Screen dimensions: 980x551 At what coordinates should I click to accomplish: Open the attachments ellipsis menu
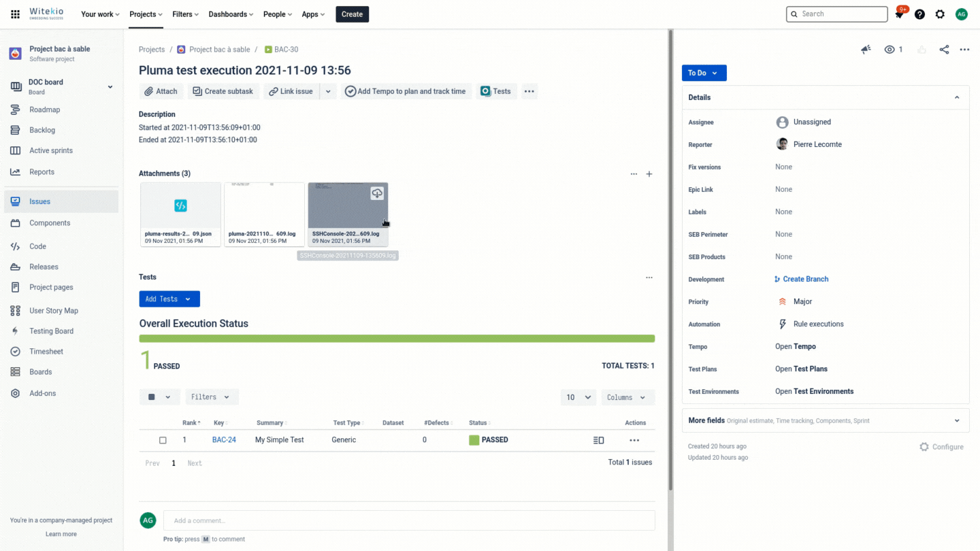634,174
